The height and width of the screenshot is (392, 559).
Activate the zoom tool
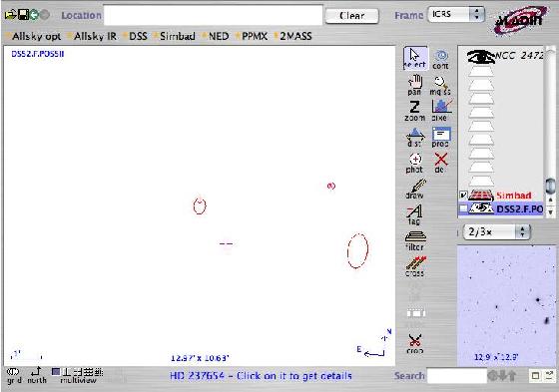pyautogui.click(x=414, y=111)
